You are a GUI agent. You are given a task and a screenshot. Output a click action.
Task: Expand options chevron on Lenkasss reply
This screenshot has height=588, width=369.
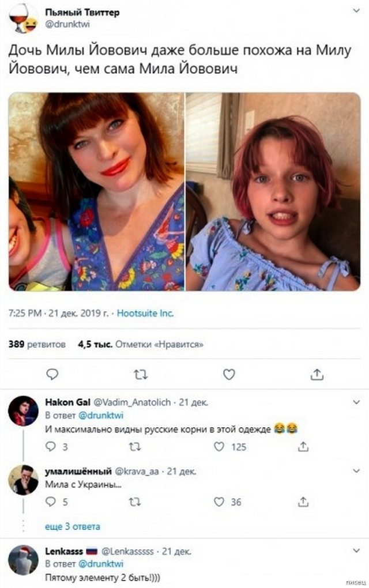(357, 551)
